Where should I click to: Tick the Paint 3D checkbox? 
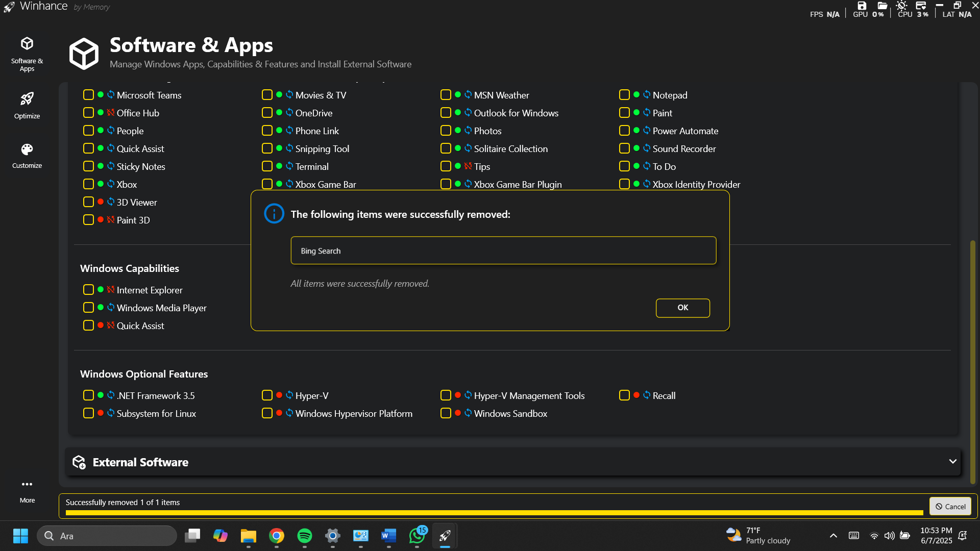tap(88, 220)
